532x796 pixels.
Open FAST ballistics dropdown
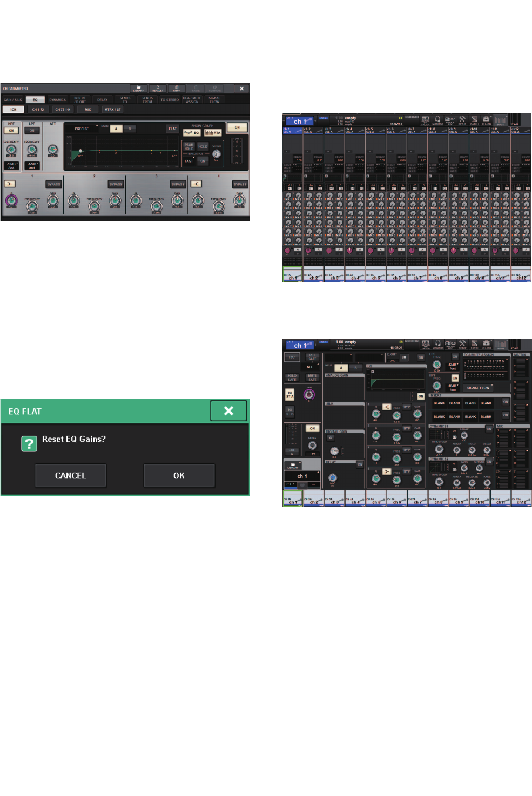point(189,161)
